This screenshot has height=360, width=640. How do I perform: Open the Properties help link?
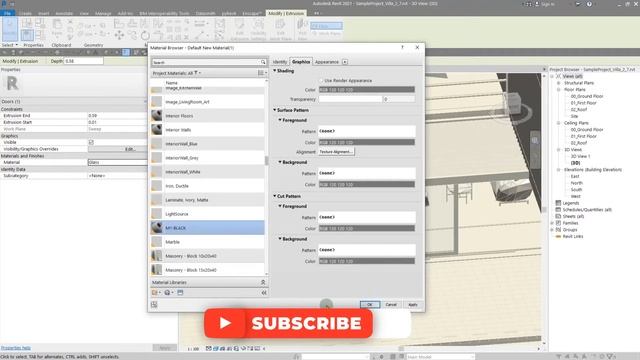(x=16, y=348)
